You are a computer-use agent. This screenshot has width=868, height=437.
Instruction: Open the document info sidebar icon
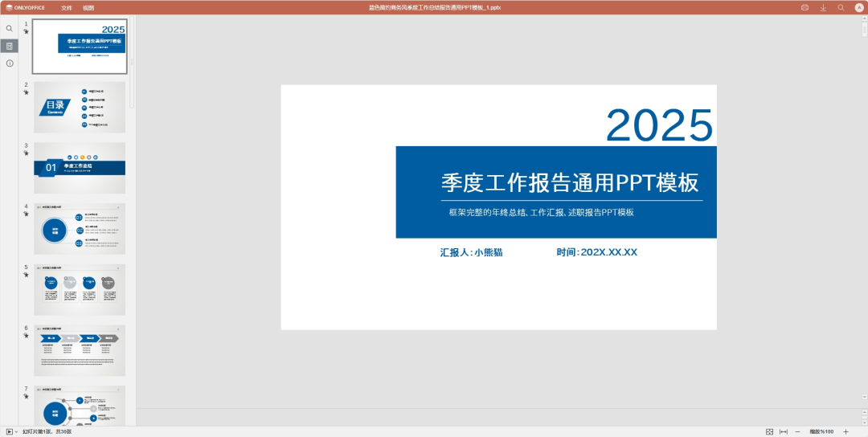[x=9, y=63]
